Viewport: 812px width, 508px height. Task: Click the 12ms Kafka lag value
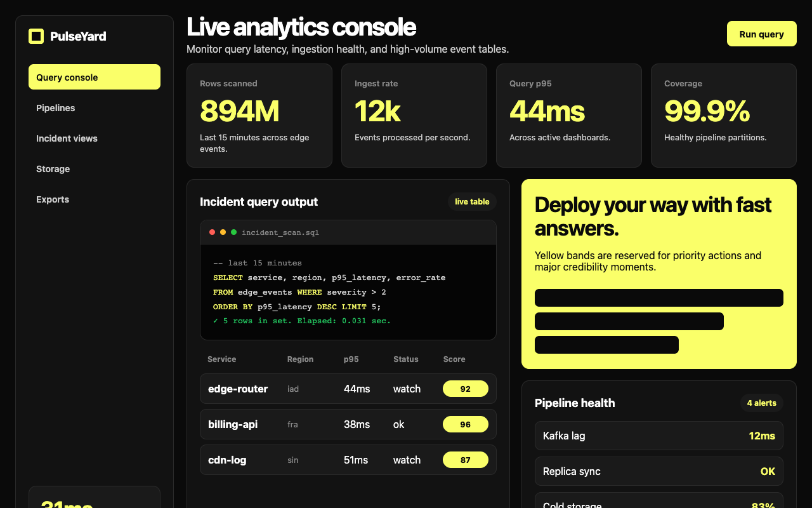(x=762, y=436)
